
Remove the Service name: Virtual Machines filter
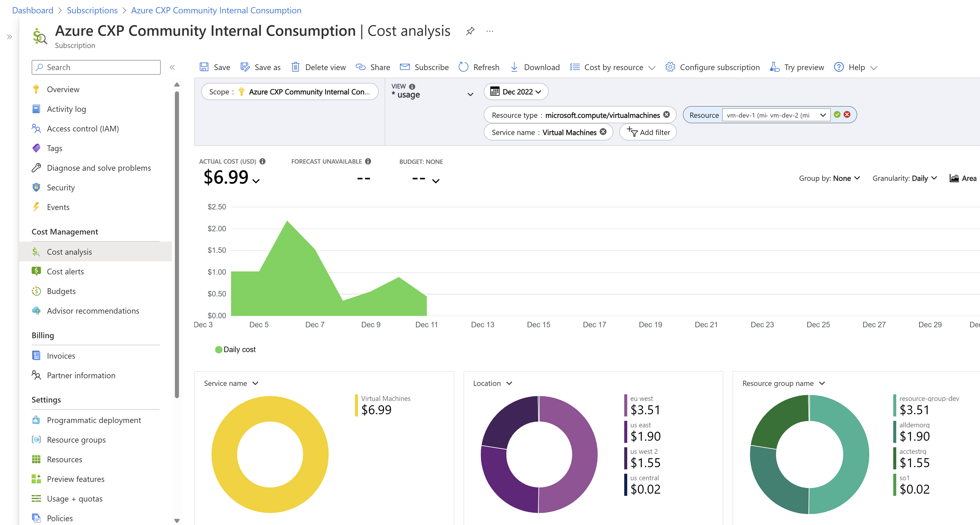(603, 132)
